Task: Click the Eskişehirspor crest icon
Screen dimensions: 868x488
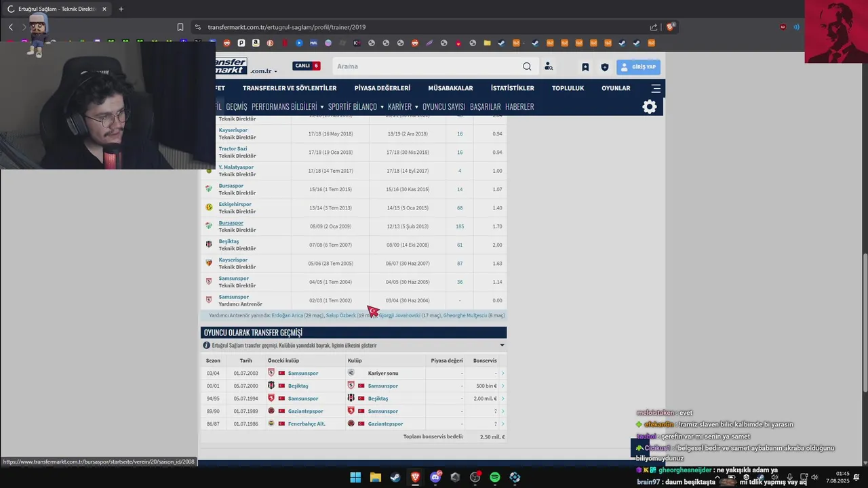Action: tap(209, 207)
